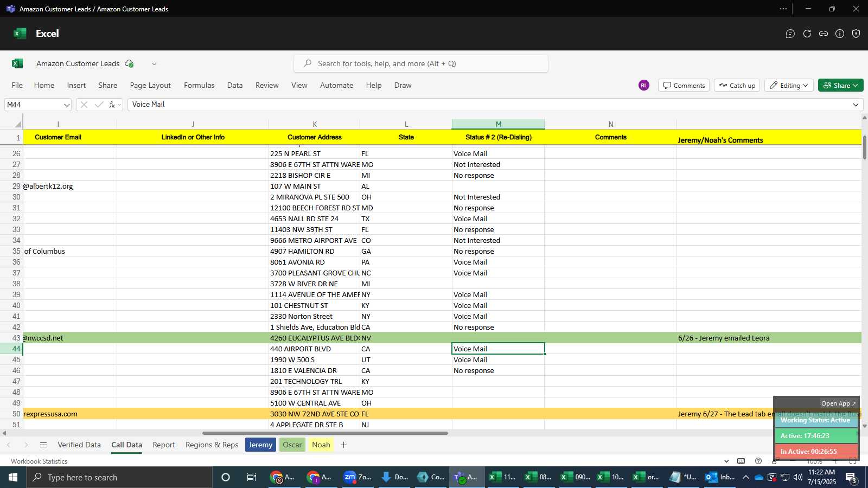This screenshot has width=868, height=488.
Task: Open Windows Start menu
Action: point(13,478)
